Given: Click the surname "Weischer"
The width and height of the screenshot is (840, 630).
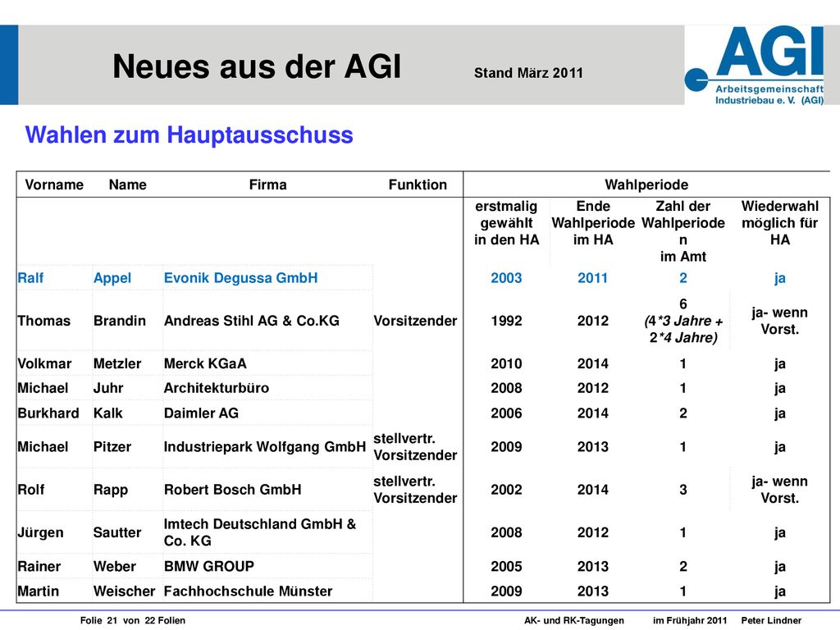Looking at the screenshot, I should pos(125,591).
